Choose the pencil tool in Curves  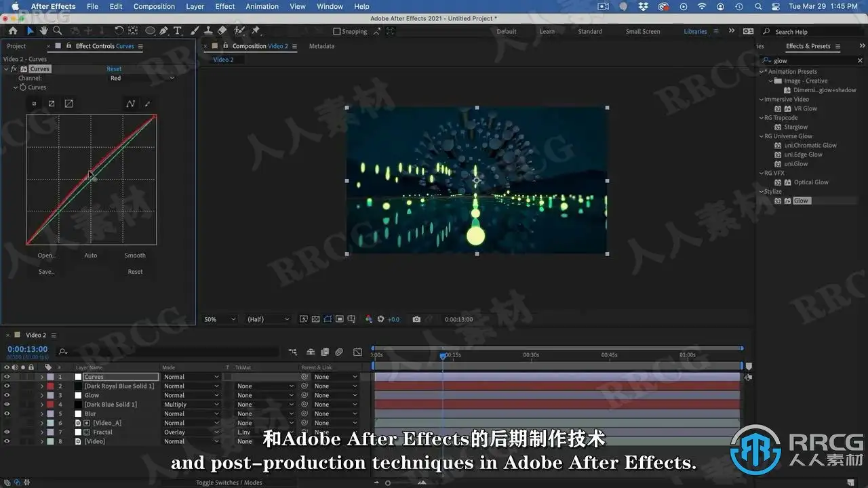pos(147,104)
